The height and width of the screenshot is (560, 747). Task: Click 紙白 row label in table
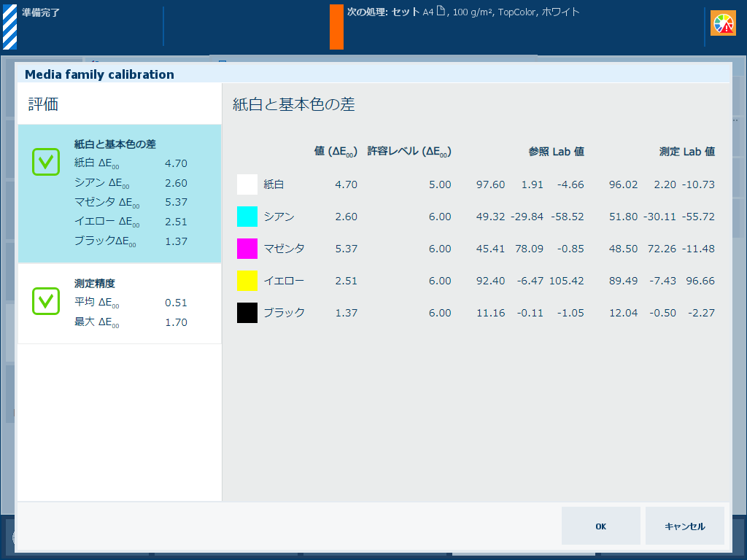click(274, 184)
